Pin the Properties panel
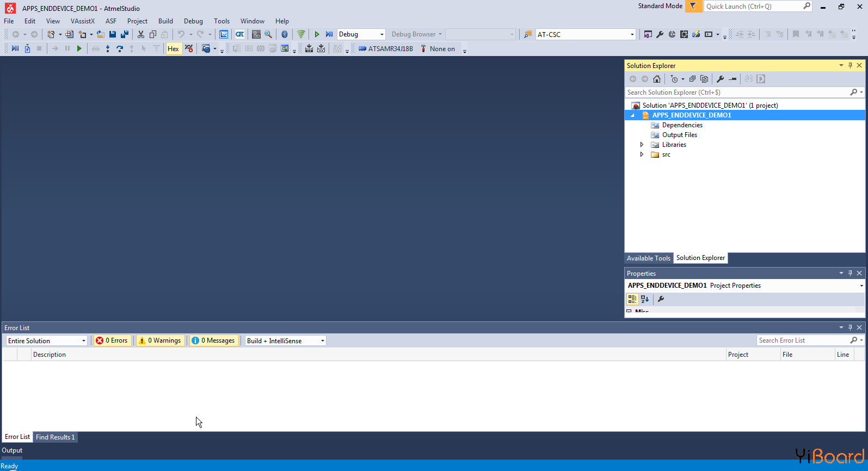The height and width of the screenshot is (471, 868). coord(850,273)
